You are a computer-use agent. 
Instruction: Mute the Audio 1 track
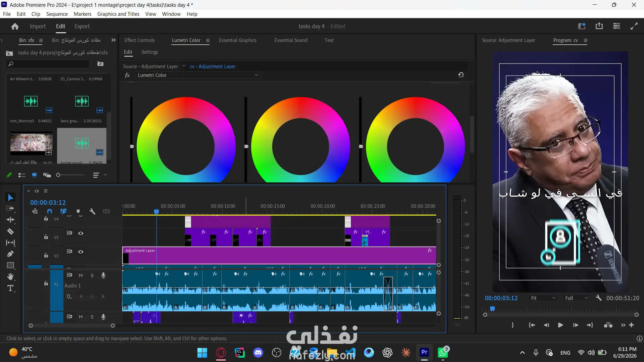[x=81, y=275]
